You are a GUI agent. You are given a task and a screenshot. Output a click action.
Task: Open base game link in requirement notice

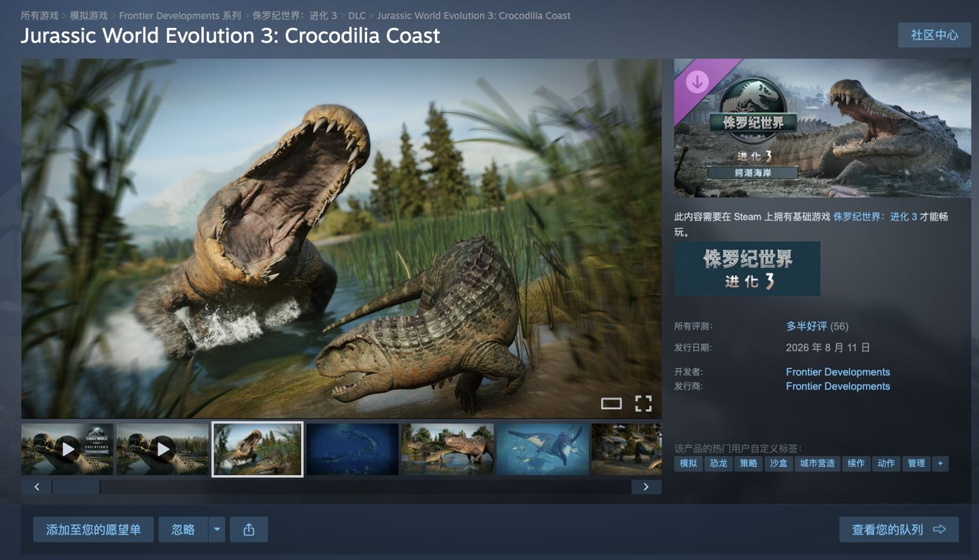coord(875,217)
